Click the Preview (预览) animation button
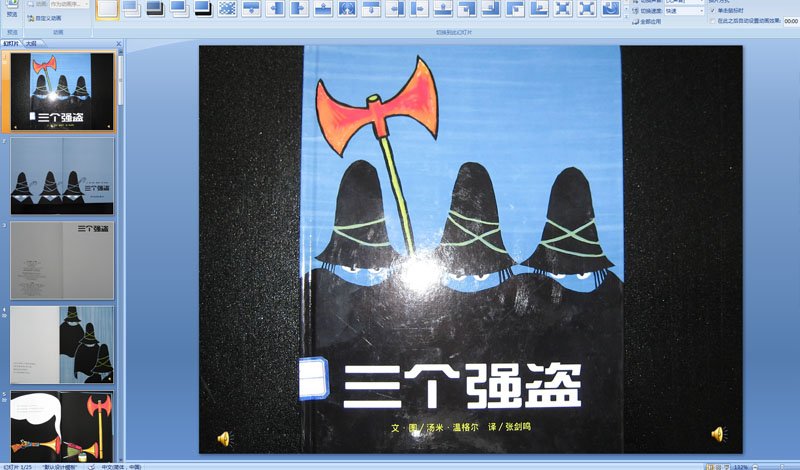800x470 pixels. tap(12, 10)
